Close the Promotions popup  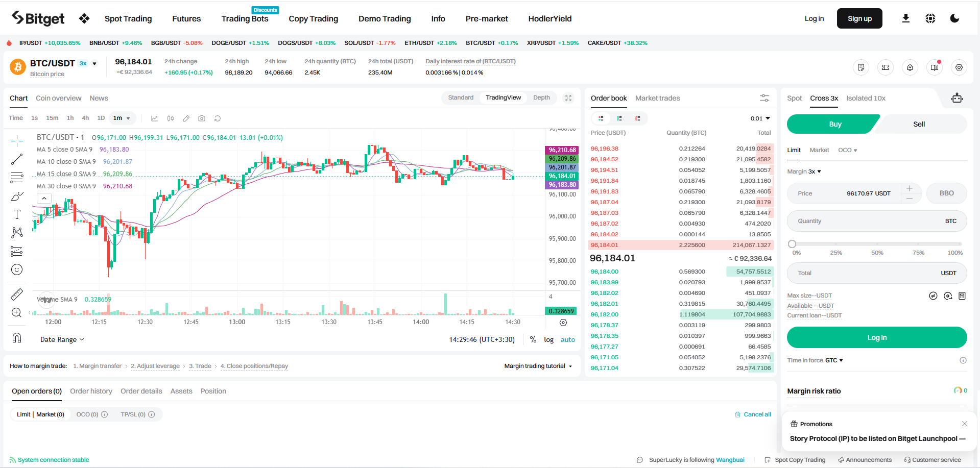click(x=965, y=424)
